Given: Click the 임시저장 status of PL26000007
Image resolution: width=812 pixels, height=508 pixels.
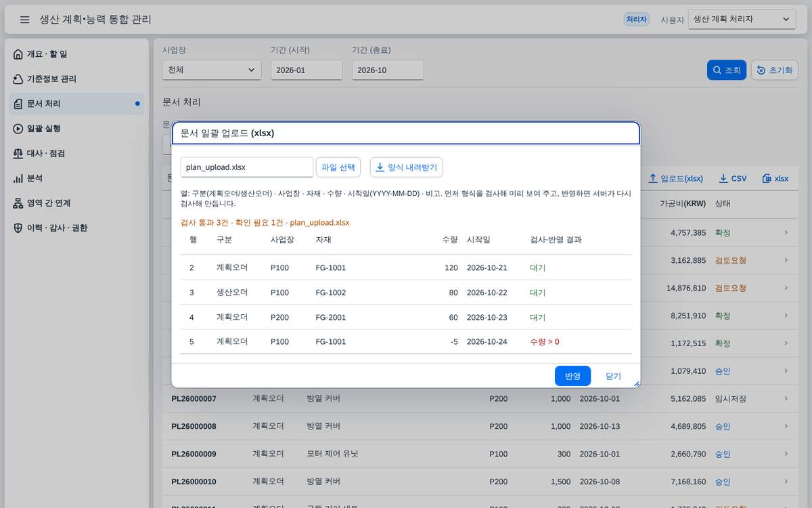Looking at the screenshot, I should click(731, 399).
